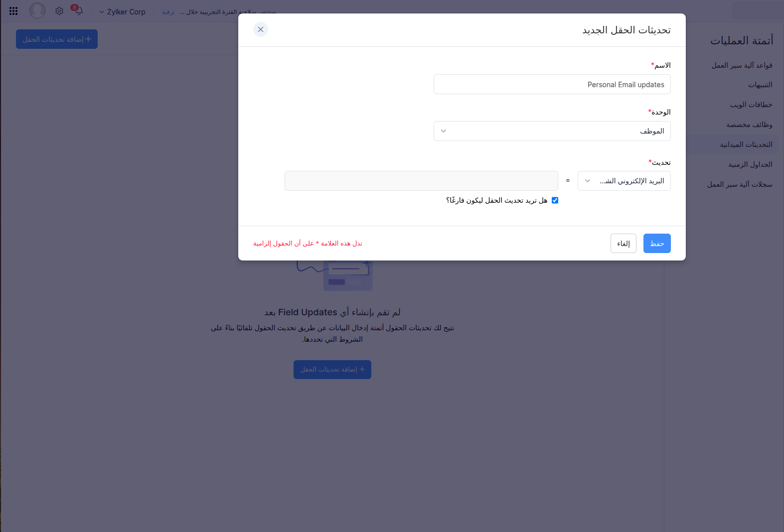Close the new field update dialog
Screen dimensions: 784x532
pos(261,29)
